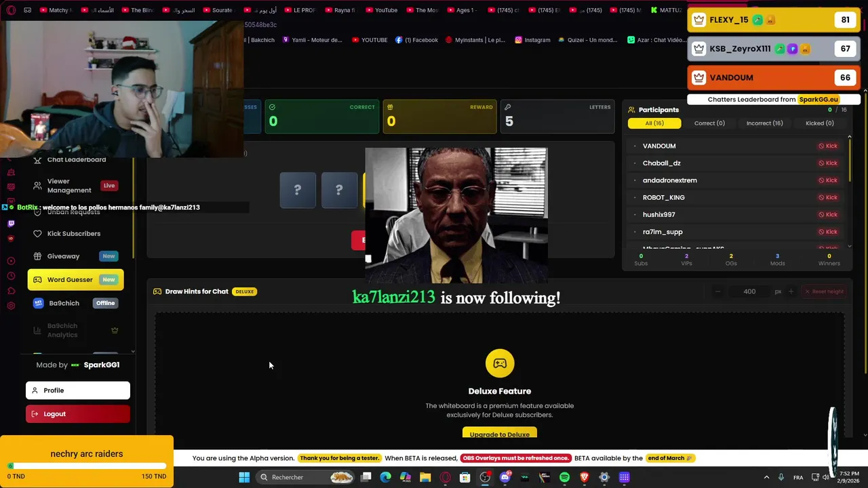Screen dimensions: 868x488
Task: Open Discord from the taskbar
Action: (x=505, y=477)
